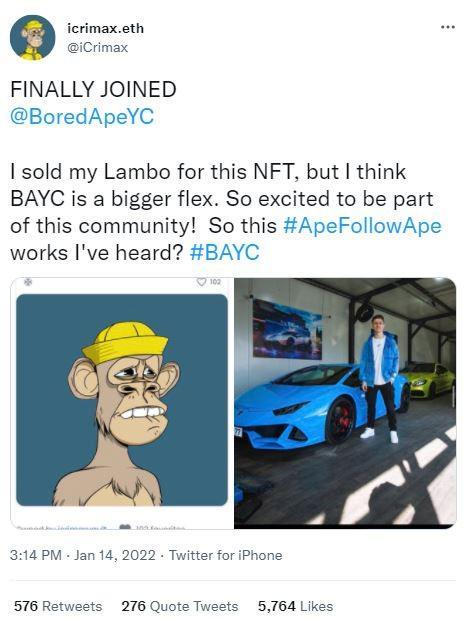Open the icrimax.eth display name
The width and height of the screenshot is (464, 625).
point(106,28)
